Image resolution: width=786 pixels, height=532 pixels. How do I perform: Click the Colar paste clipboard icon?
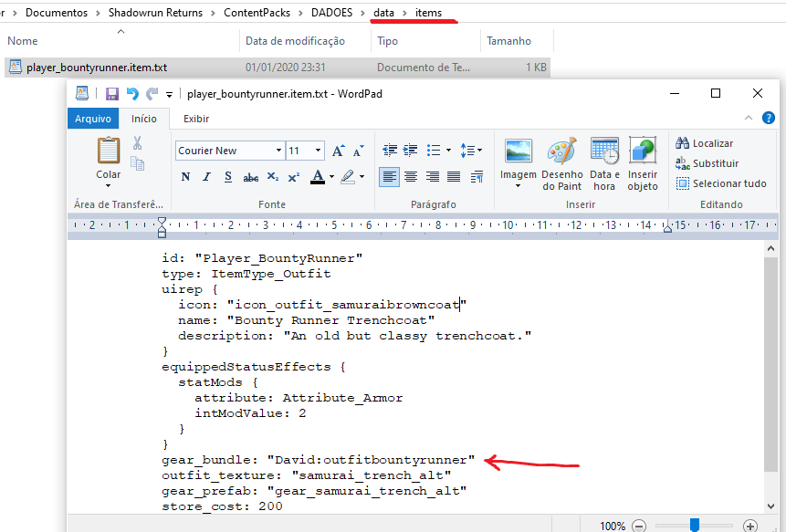[x=109, y=151]
